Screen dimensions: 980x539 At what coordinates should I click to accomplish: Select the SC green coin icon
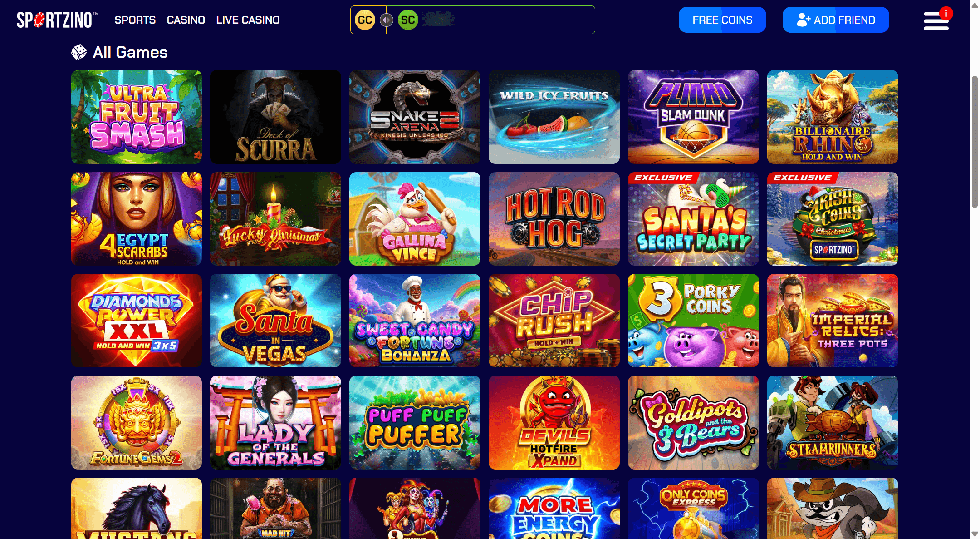click(408, 20)
